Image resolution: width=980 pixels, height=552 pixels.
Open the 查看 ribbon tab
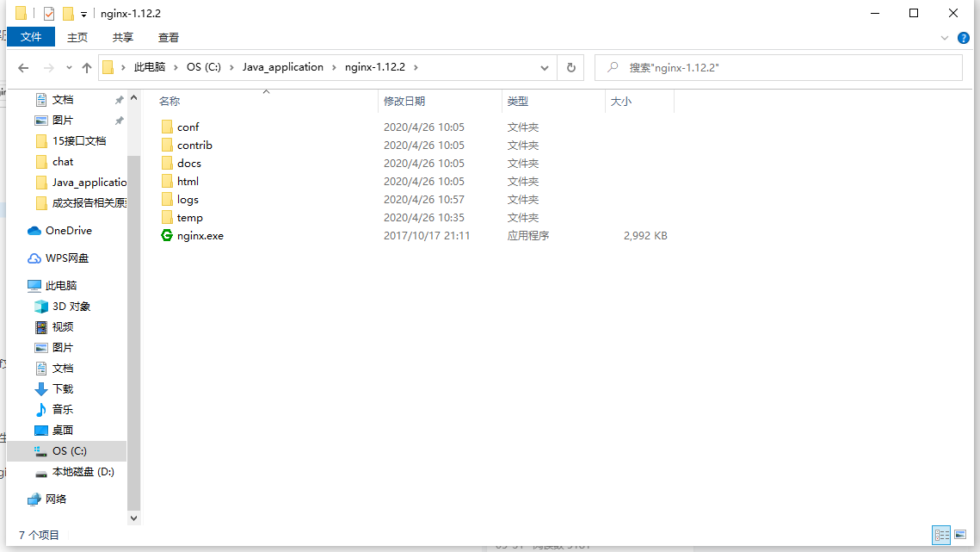167,37
